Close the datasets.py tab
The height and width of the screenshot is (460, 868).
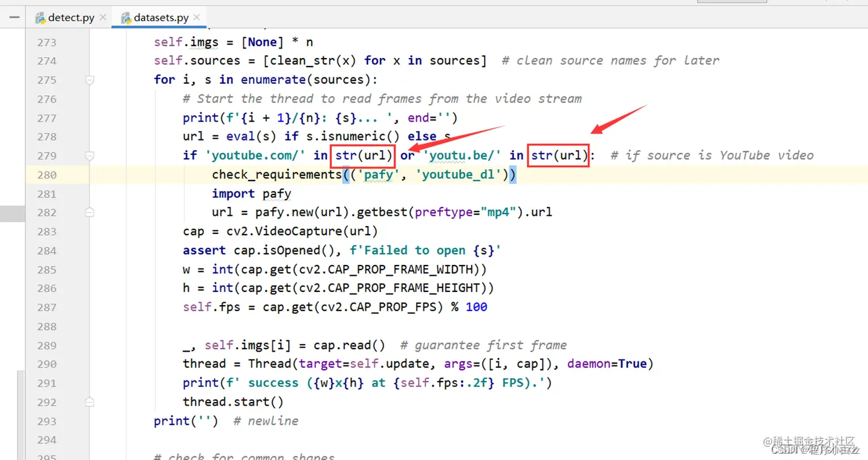(x=197, y=18)
